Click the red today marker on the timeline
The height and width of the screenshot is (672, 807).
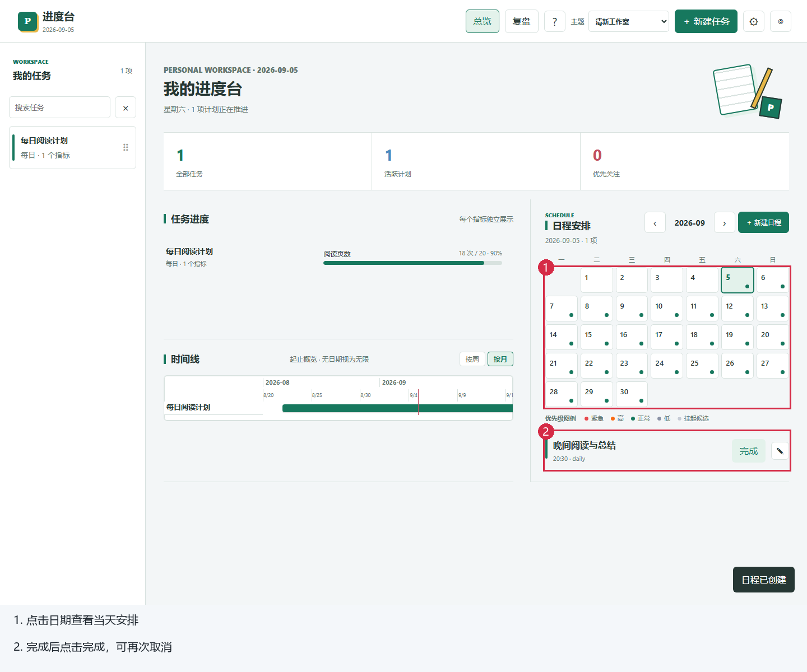click(418, 402)
